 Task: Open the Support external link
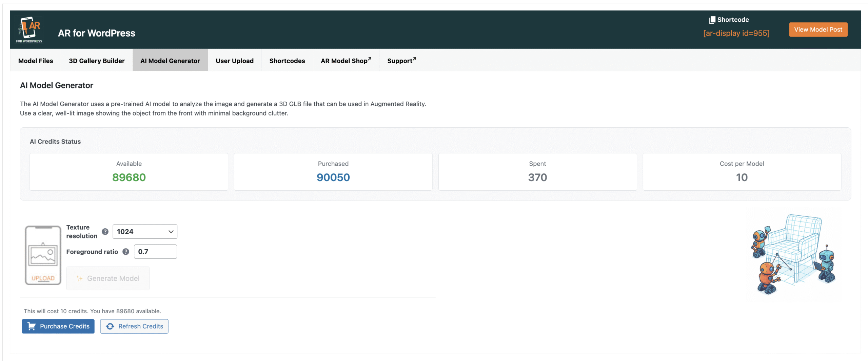[401, 61]
